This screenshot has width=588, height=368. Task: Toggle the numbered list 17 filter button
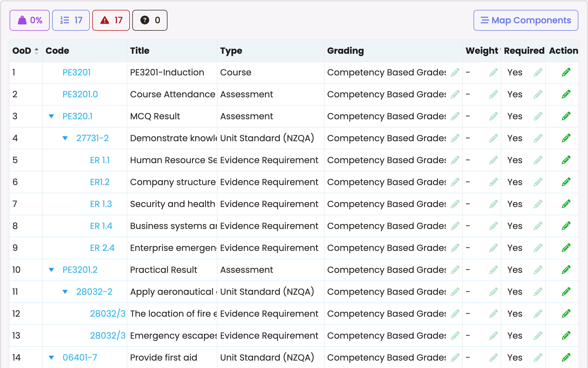71,20
